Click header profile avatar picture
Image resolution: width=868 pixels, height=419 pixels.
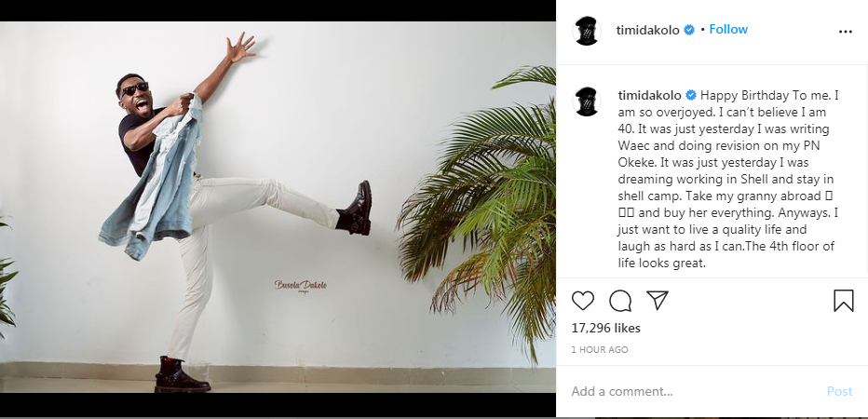click(586, 31)
